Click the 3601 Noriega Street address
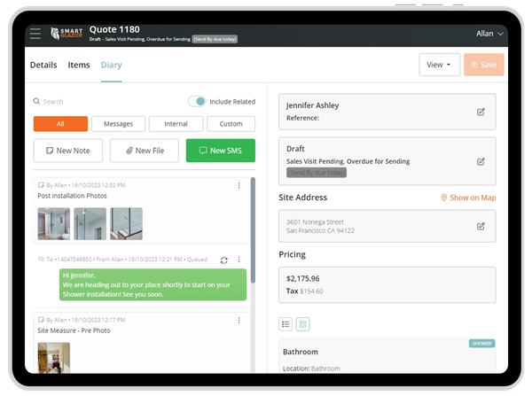 coord(320,226)
